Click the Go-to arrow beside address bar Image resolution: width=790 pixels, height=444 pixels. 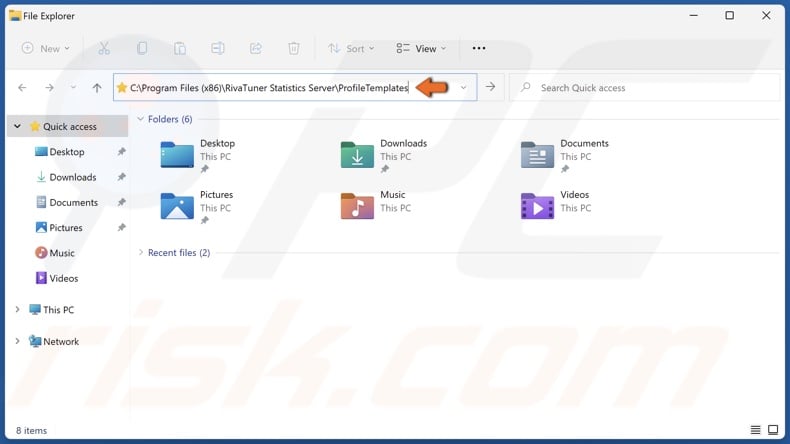point(490,87)
